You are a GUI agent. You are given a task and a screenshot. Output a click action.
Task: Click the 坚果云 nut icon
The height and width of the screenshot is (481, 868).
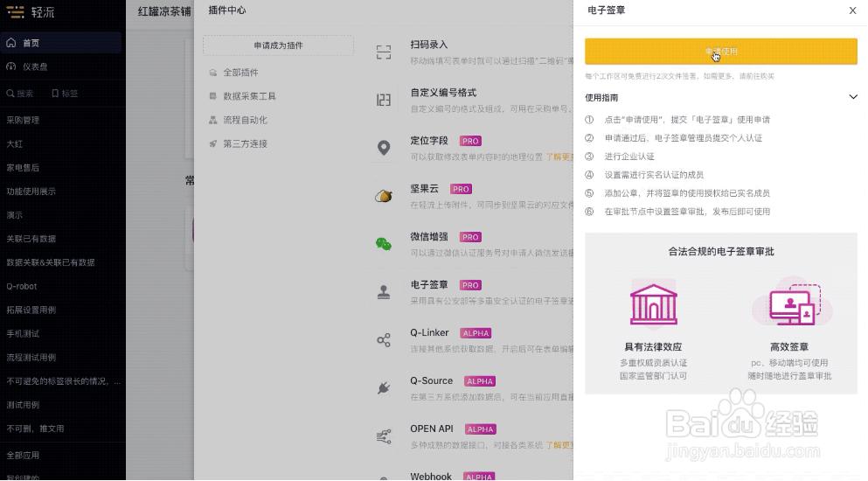click(384, 196)
